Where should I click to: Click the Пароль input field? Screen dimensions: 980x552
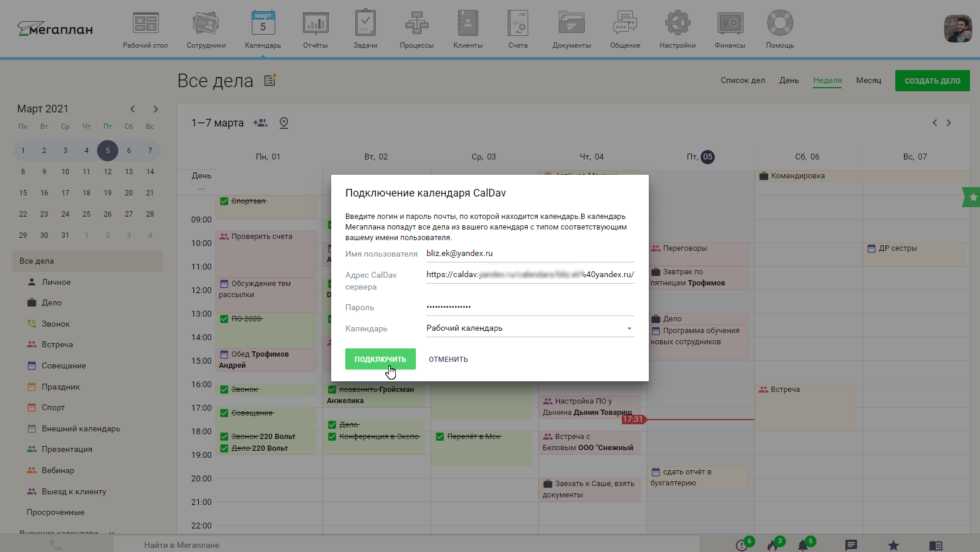[530, 307]
